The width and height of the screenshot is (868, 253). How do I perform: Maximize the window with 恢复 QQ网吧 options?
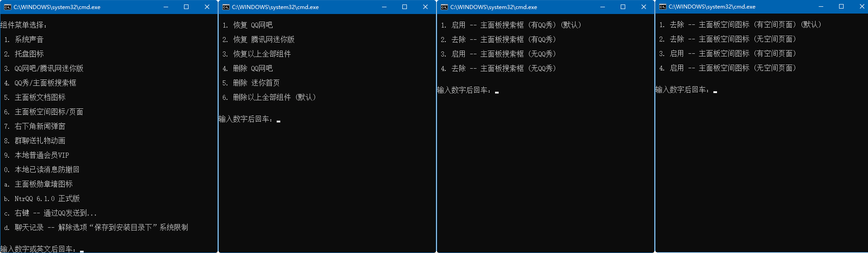405,7
